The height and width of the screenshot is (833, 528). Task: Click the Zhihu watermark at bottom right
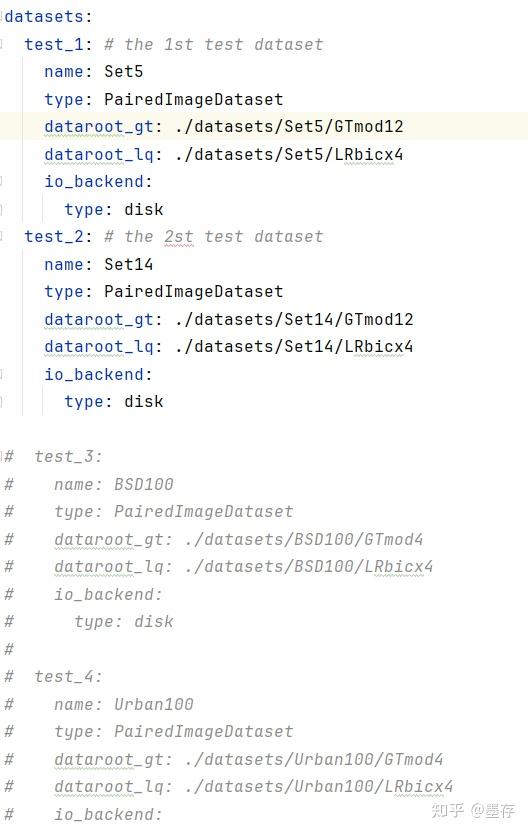click(473, 810)
